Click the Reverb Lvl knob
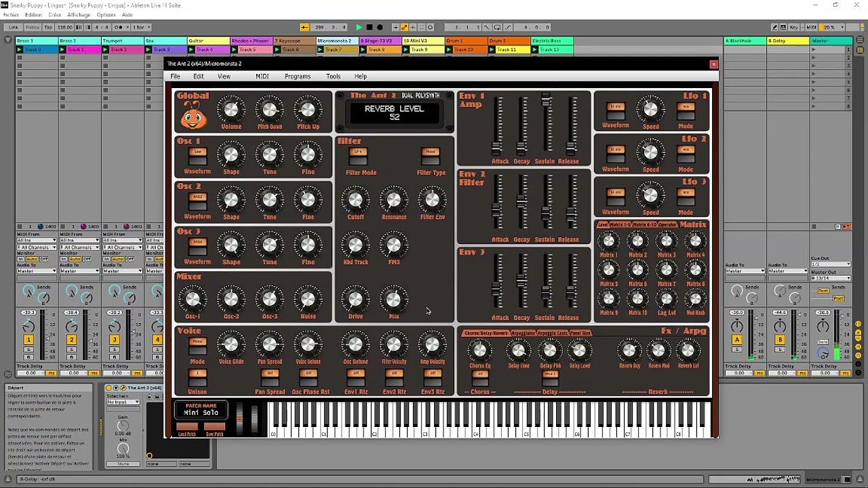The width and height of the screenshot is (868, 488). point(688,350)
